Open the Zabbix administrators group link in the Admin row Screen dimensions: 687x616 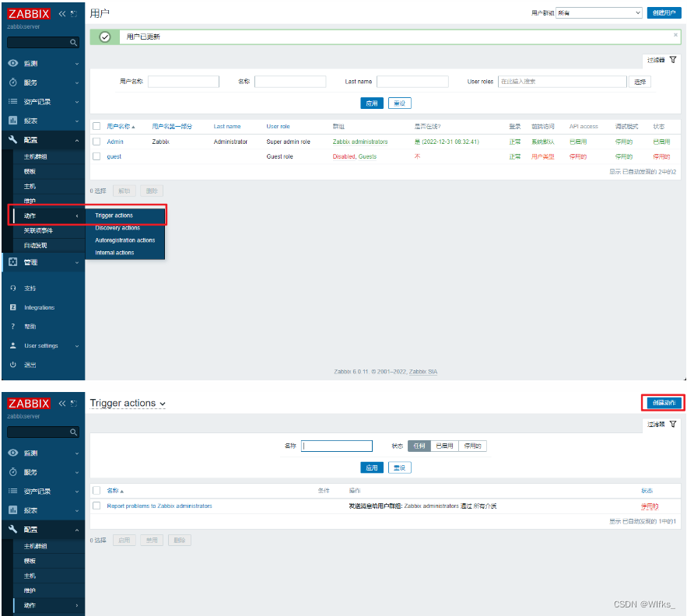360,142
